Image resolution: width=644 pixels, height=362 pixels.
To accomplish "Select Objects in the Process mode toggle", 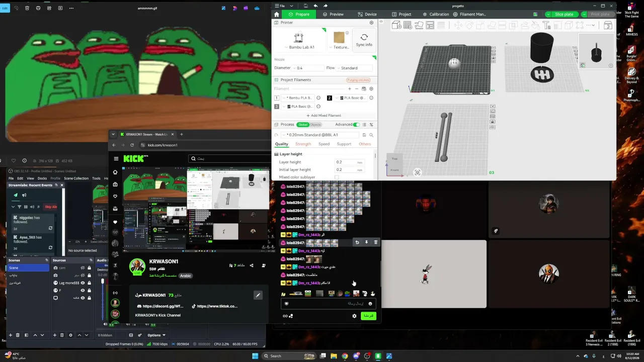I will (x=315, y=125).
